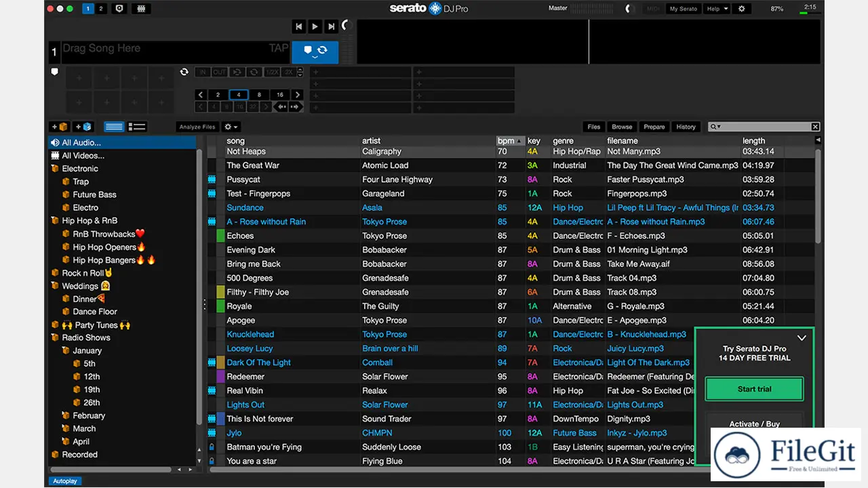Image resolution: width=868 pixels, height=488 pixels.
Task: Click the loop sync arrows icon beside pads
Action: click(184, 72)
